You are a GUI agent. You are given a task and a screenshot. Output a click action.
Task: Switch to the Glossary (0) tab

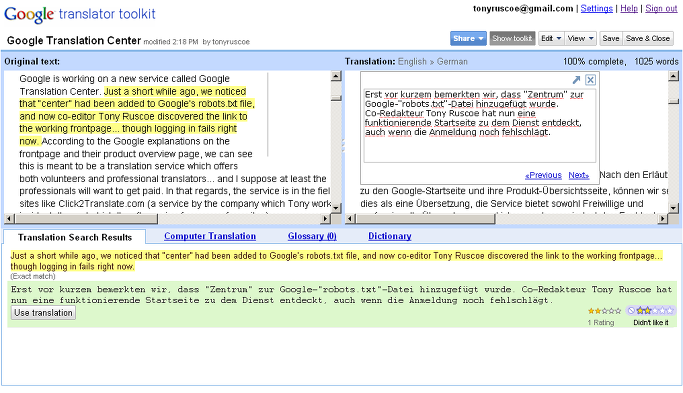coord(312,236)
